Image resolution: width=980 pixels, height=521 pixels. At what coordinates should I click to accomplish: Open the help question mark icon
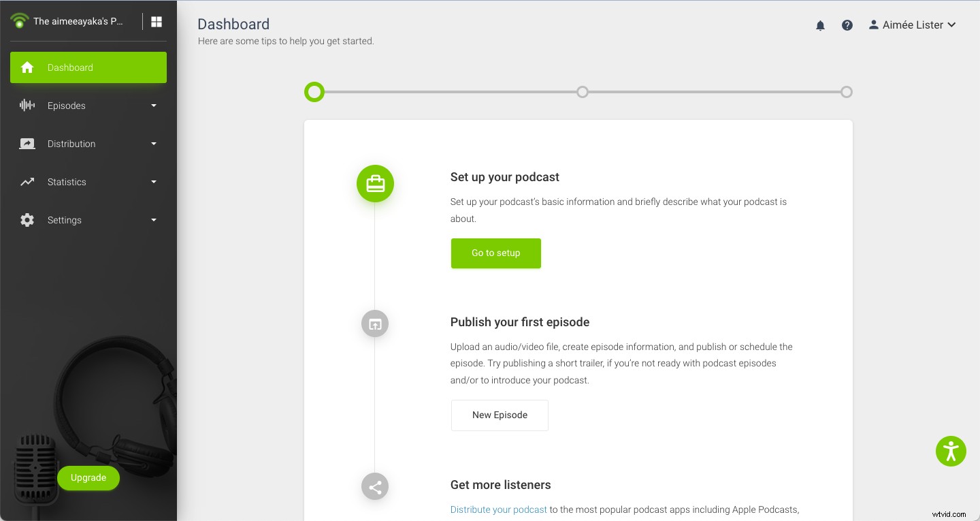[847, 25]
